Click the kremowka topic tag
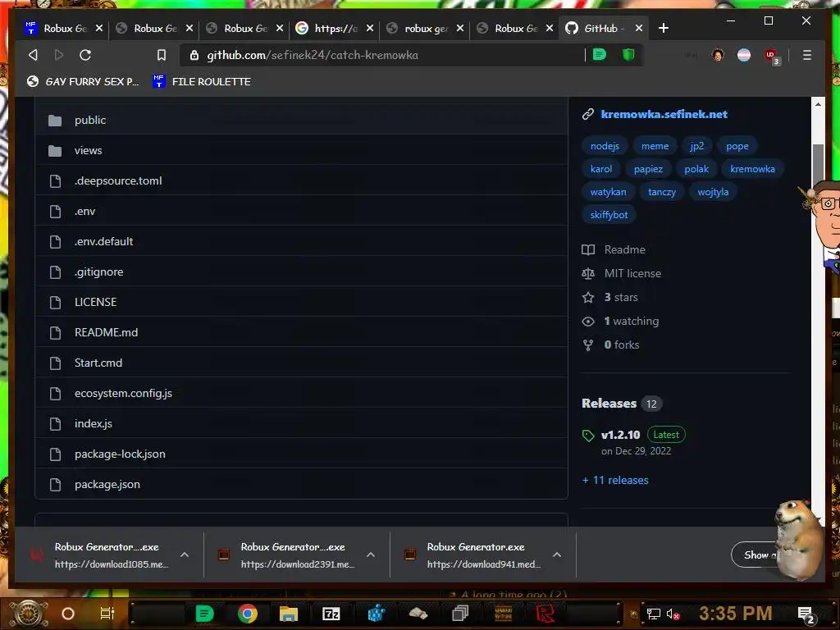840x630 pixels. click(752, 169)
